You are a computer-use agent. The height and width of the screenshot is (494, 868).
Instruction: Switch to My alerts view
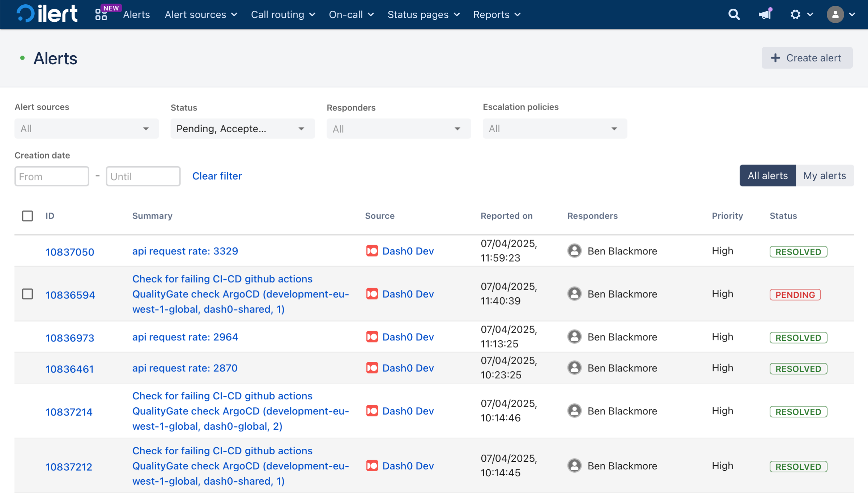(x=825, y=176)
